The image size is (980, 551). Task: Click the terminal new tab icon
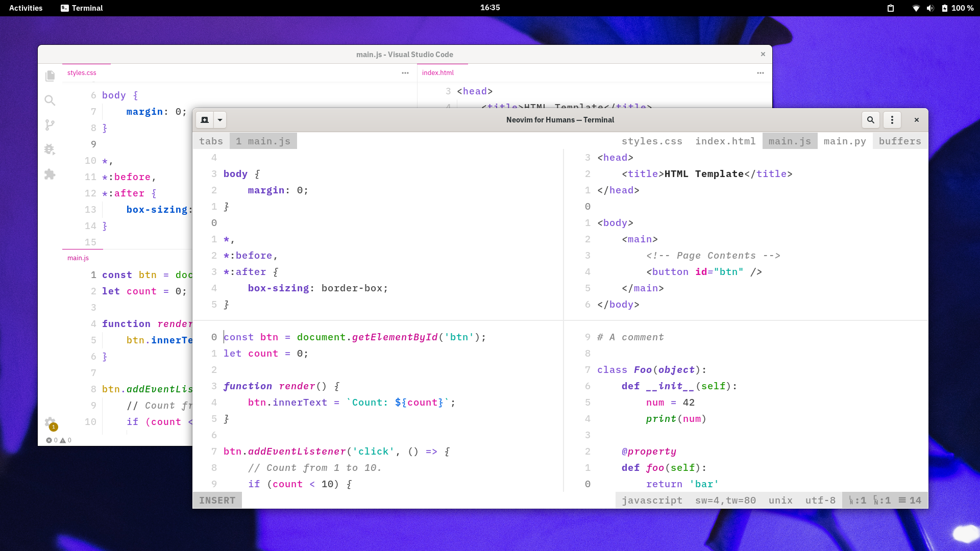205,120
